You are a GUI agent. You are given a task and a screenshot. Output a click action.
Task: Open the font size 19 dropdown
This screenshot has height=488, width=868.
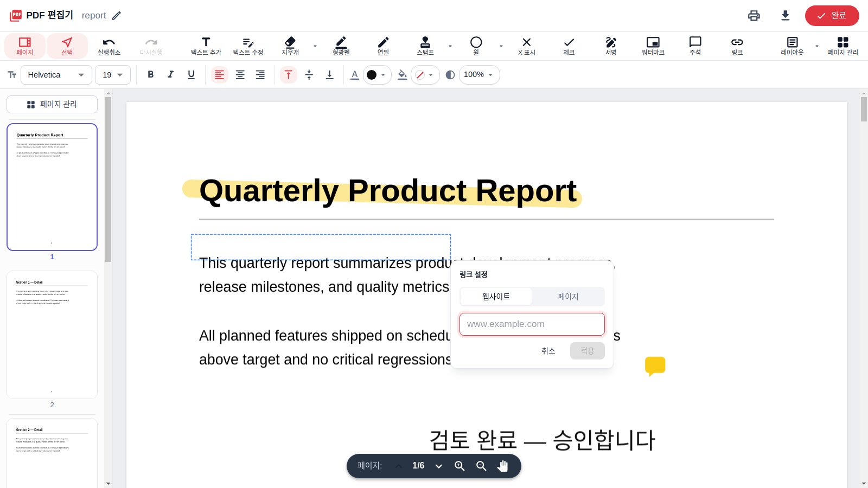point(113,75)
